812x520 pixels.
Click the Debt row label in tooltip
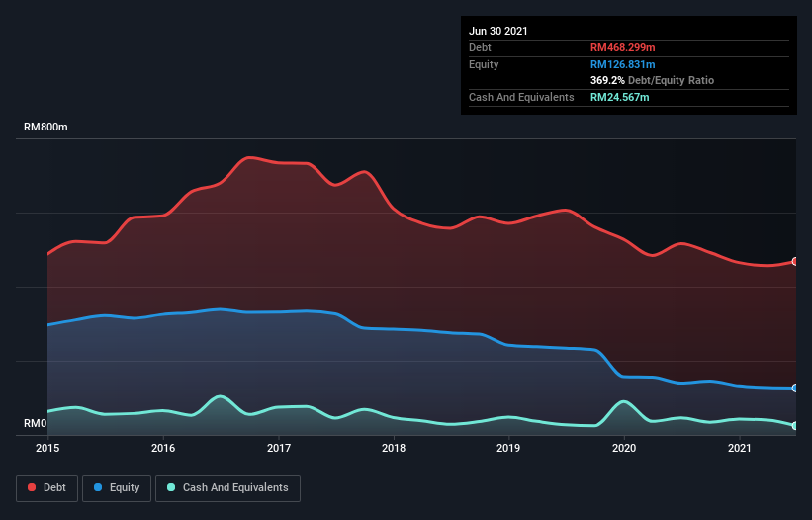click(480, 47)
